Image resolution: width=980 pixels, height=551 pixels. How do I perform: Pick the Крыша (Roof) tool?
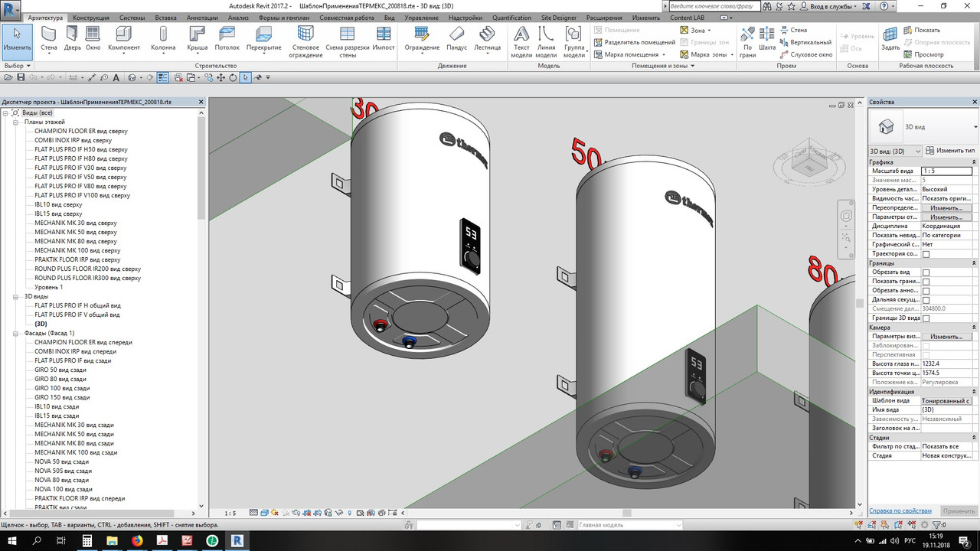pyautogui.click(x=197, y=39)
